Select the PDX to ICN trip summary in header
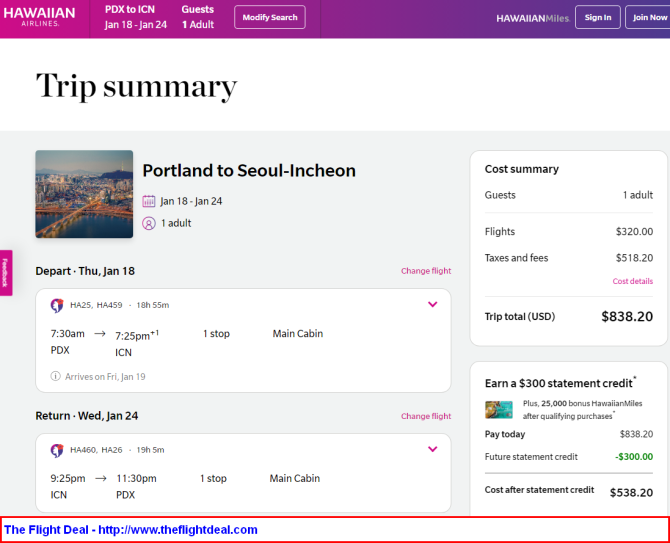670x543 pixels. coord(135,17)
